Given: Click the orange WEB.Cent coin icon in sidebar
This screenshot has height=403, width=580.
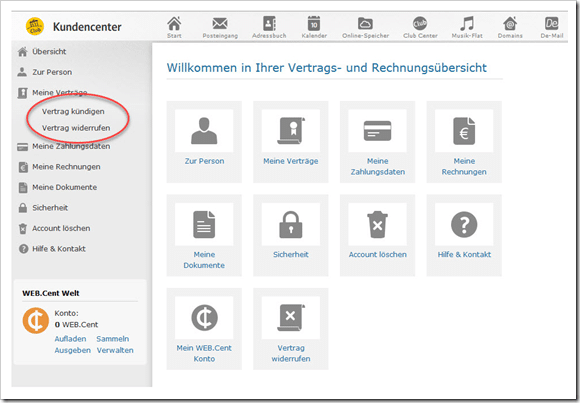Looking at the screenshot, I should [x=36, y=320].
